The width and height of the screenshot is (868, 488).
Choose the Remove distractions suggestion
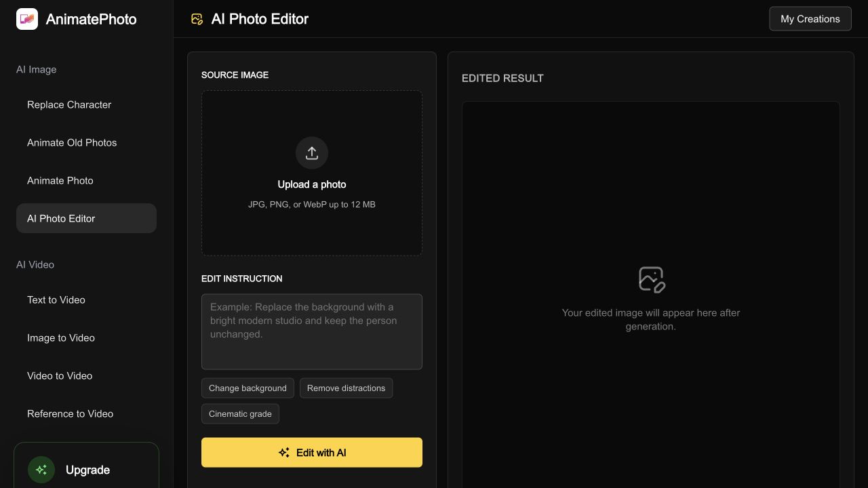(346, 388)
